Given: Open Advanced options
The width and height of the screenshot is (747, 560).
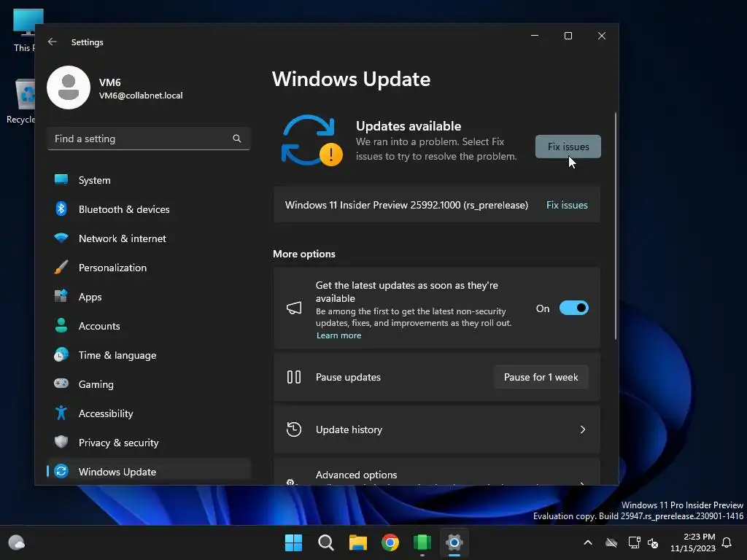Looking at the screenshot, I should click(436, 472).
